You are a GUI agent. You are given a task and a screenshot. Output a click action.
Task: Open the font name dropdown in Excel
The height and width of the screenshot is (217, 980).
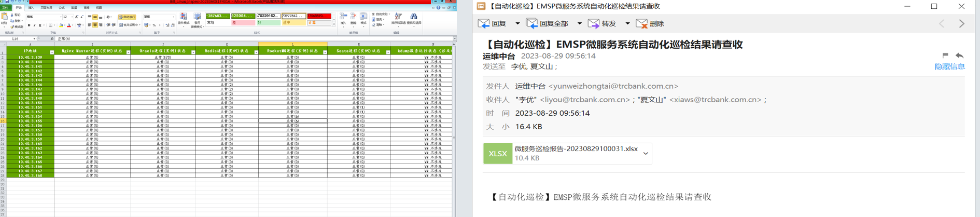(x=61, y=17)
